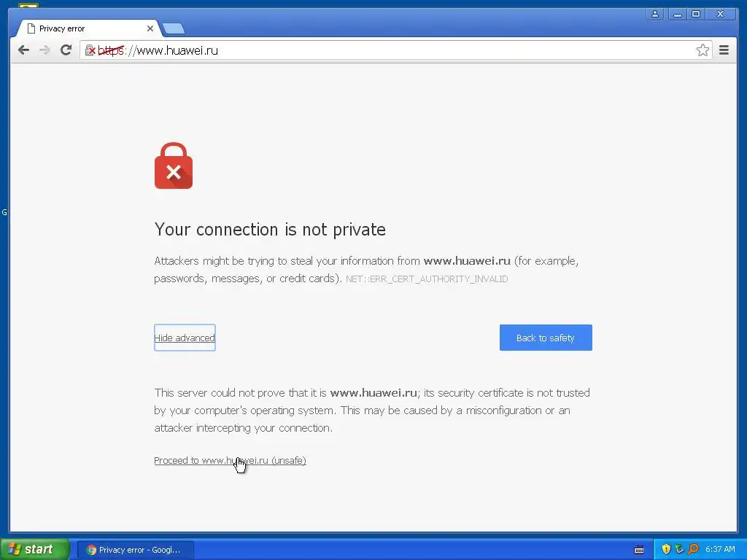Click the forward navigation arrow
Image resolution: width=747 pixels, height=560 pixels.
coord(44,50)
